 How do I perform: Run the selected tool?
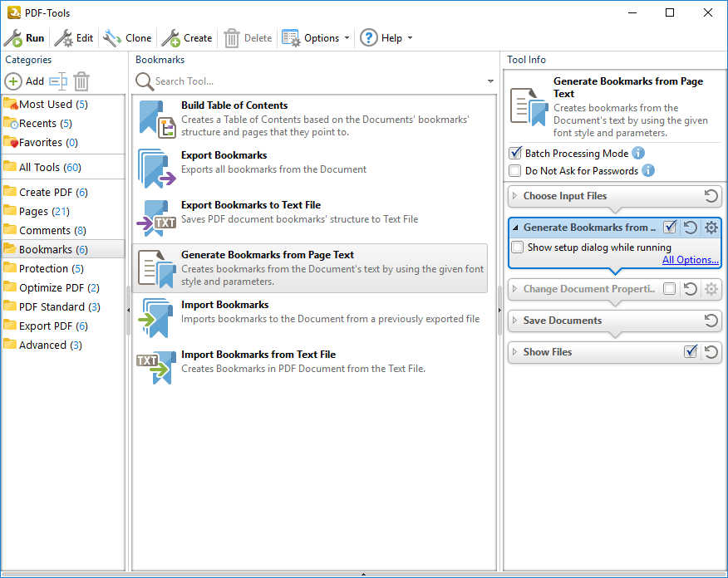click(x=24, y=38)
